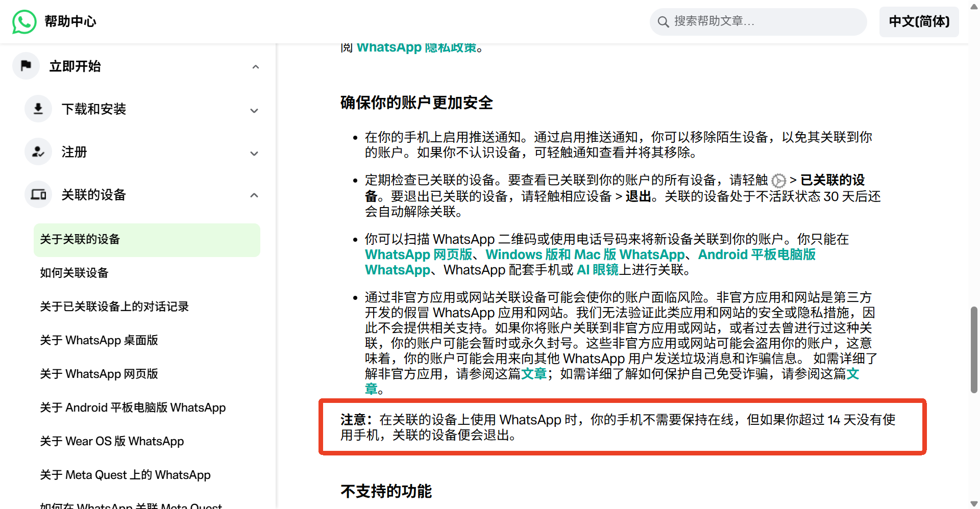Click the bold 退出 text
980x509 pixels.
pos(639,196)
